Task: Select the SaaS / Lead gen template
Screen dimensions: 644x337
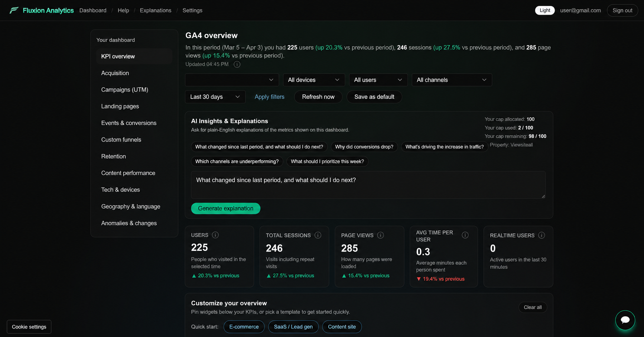Action: coord(293,327)
